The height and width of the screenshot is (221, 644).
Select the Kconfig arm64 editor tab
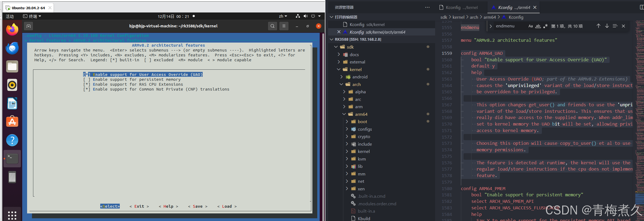coord(513,8)
